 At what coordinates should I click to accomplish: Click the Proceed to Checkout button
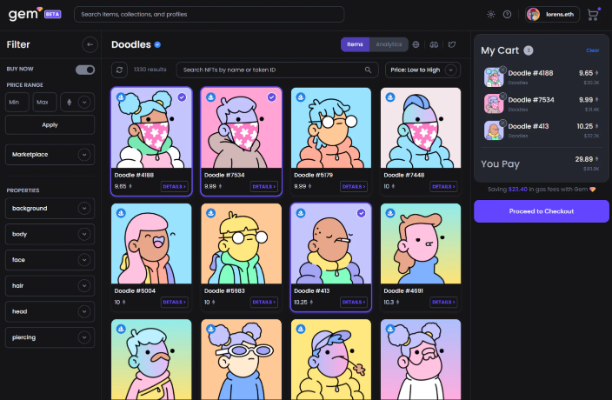pos(541,211)
